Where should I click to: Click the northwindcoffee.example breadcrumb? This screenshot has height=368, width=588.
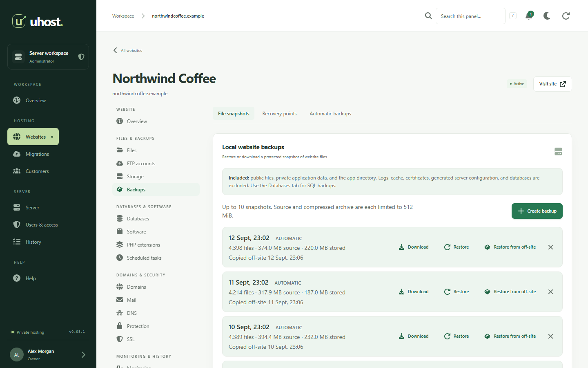pyautogui.click(x=178, y=16)
